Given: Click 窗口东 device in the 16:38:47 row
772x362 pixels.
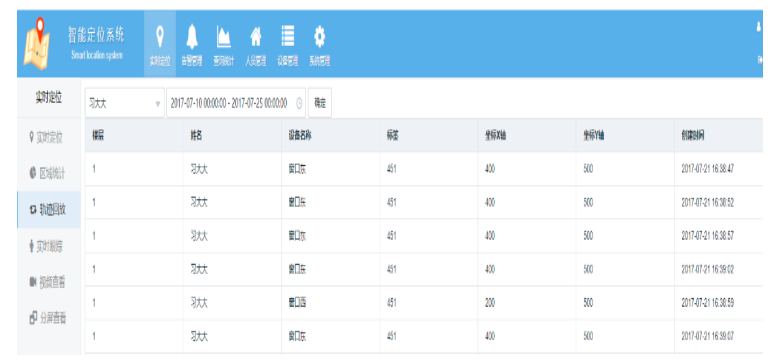Looking at the screenshot, I should tap(297, 169).
